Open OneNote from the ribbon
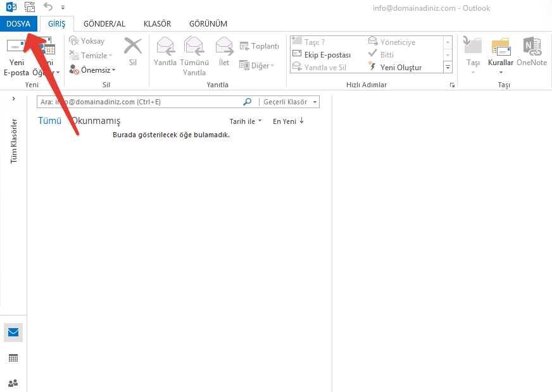The height and width of the screenshot is (392, 552). pyautogui.click(x=531, y=52)
